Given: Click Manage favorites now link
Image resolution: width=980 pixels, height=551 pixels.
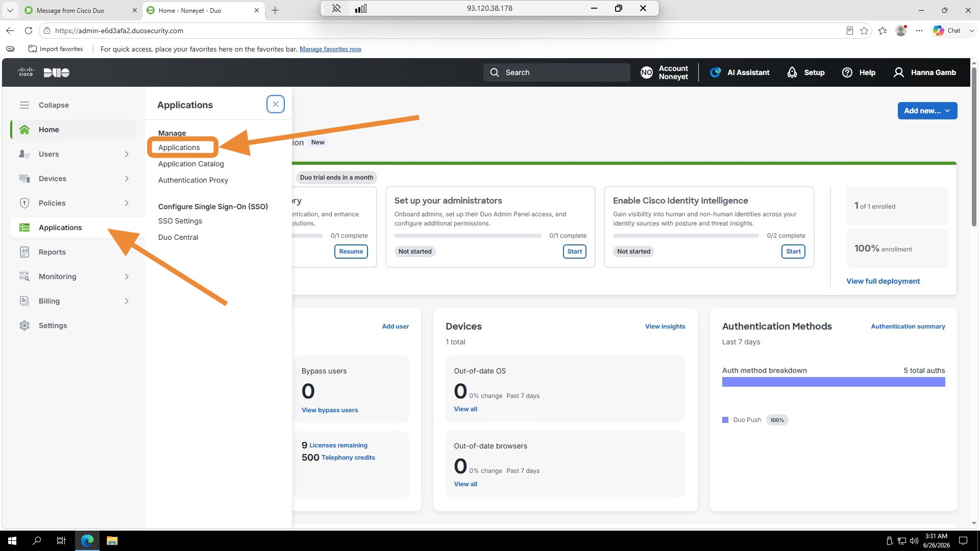Looking at the screenshot, I should click(330, 49).
